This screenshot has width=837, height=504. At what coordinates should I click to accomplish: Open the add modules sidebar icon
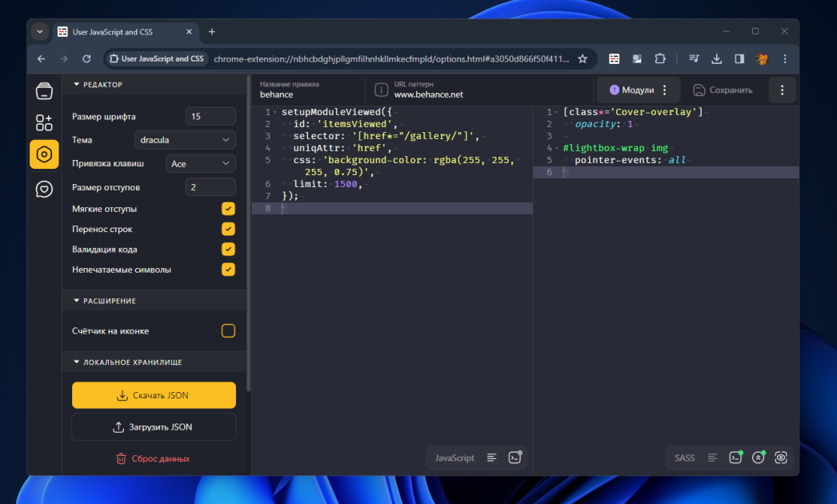pos(44,122)
